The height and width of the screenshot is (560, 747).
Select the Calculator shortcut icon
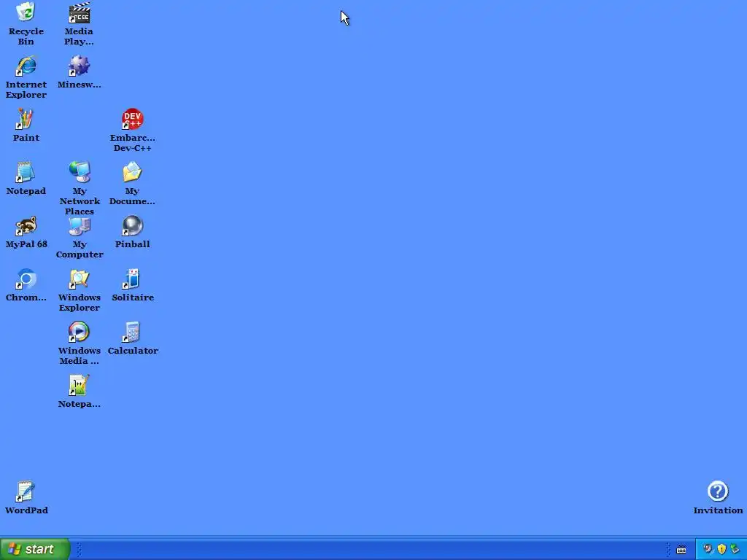[x=132, y=332]
